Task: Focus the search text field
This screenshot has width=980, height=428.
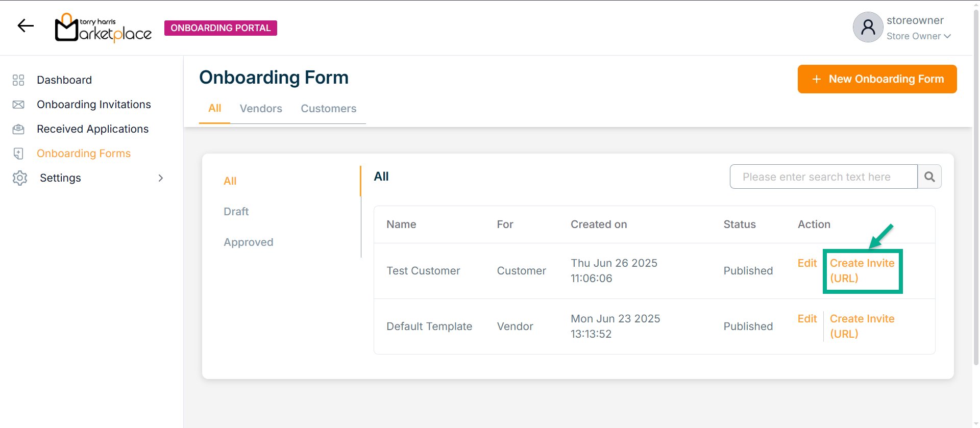Action: (823, 177)
